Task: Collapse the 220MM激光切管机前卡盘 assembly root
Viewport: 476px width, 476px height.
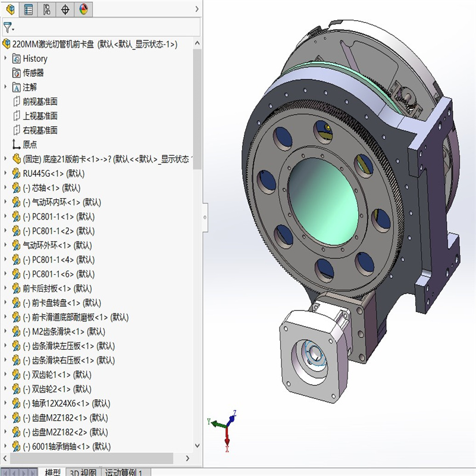Action: [6, 43]
